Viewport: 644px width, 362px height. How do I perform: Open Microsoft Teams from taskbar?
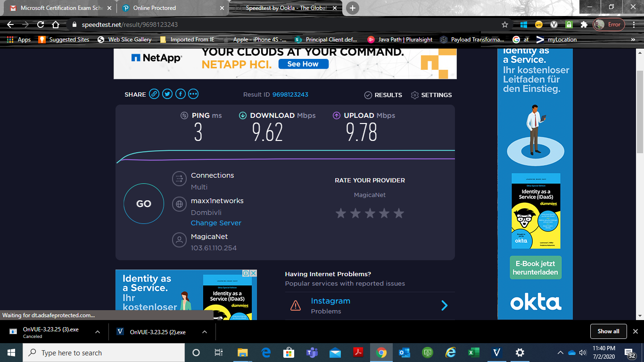(312, 353)
